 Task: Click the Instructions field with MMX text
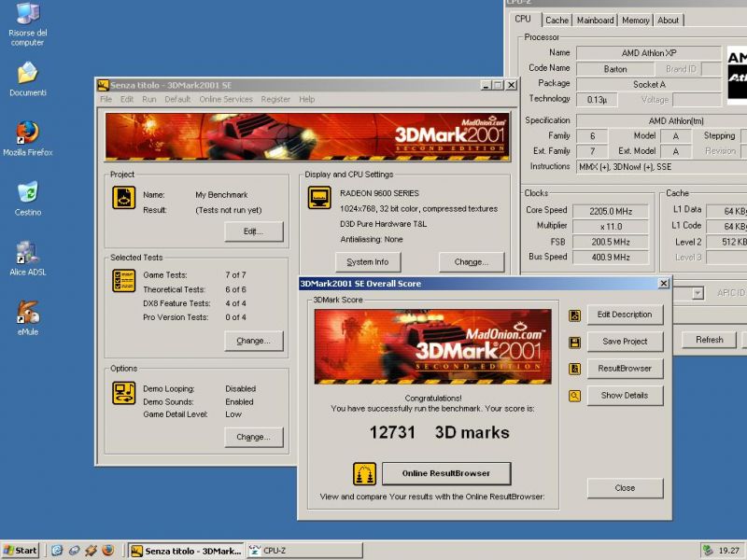pyautogui.click(x=662, y=167)
